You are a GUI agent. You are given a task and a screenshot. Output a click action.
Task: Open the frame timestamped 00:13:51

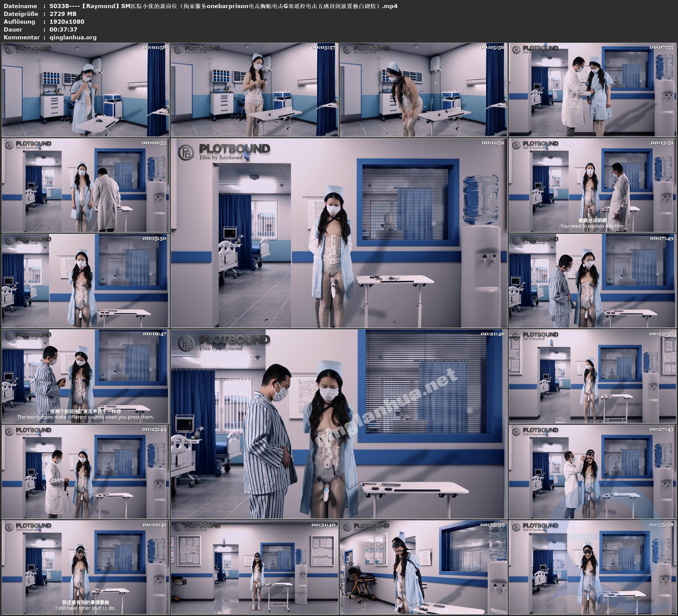593,185
